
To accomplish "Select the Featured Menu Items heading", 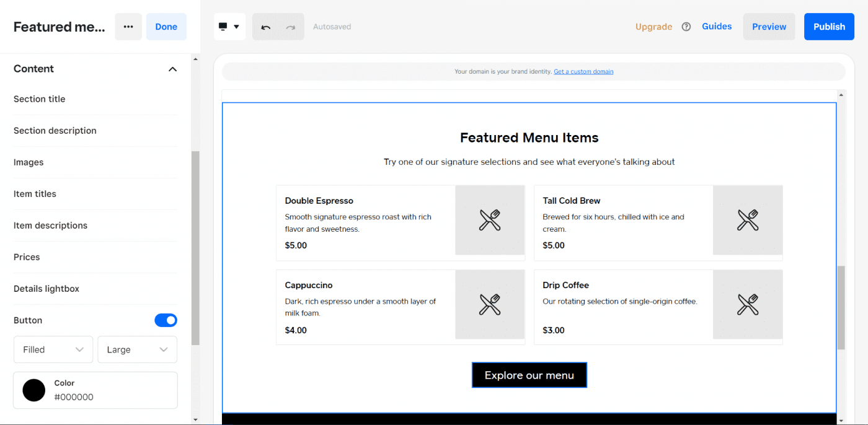I will (x=529, y=138).
